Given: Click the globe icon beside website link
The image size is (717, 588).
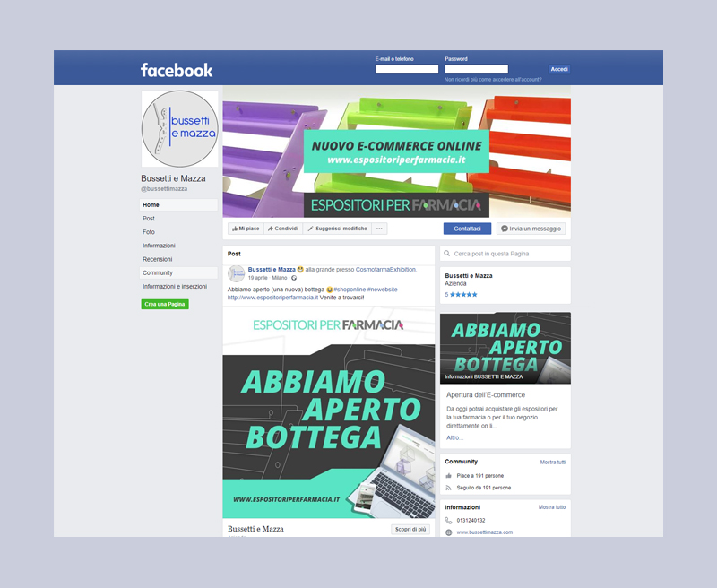Looking at the screenshot, I should point(449,532).
